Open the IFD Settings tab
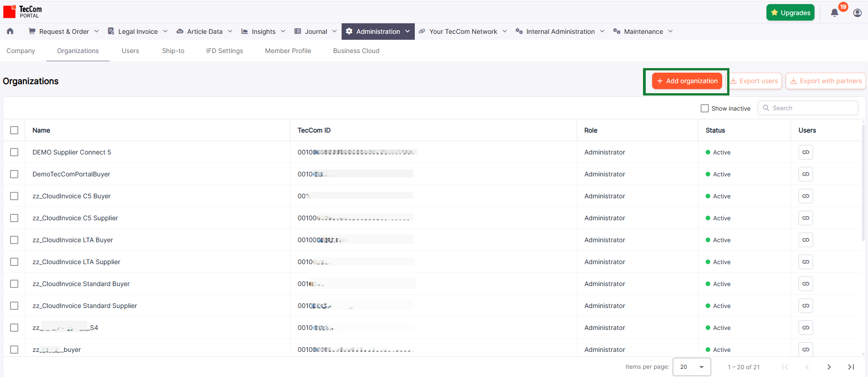 (225, 51)
